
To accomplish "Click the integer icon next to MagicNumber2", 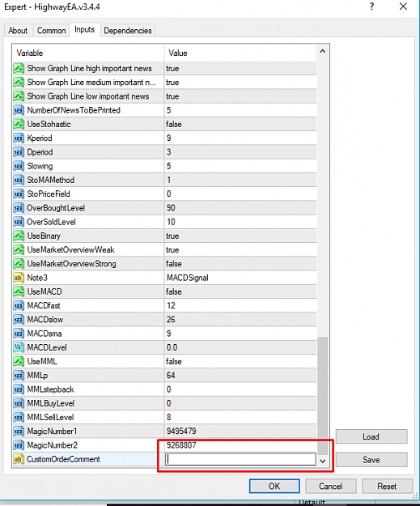I will [19, 445].
